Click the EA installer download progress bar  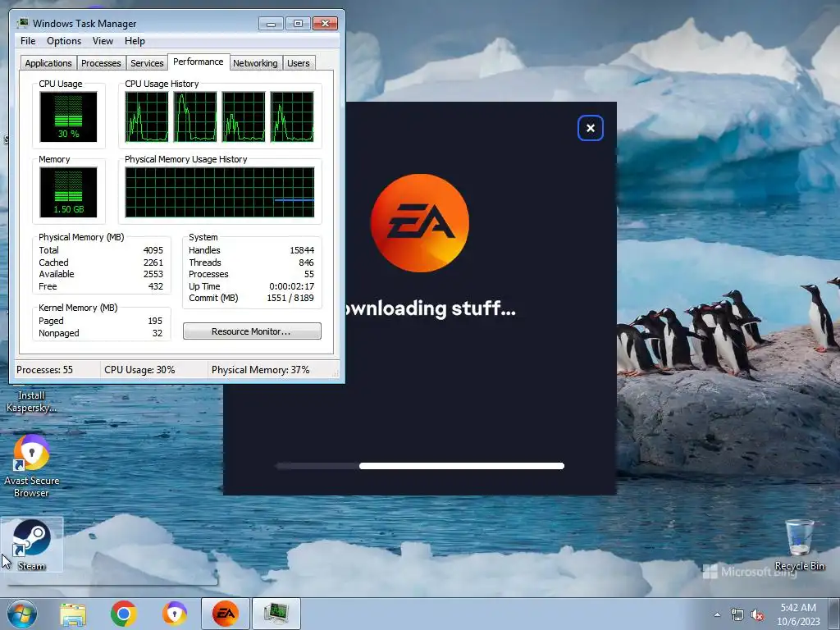pyautogui.click(x=419, y=466)
